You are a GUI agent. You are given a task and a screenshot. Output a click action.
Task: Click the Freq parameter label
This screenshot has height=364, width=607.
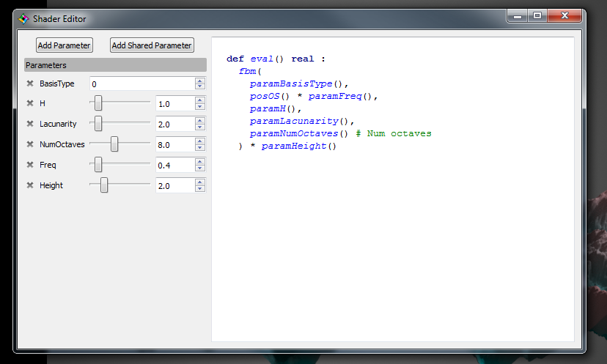click(48, 165)
